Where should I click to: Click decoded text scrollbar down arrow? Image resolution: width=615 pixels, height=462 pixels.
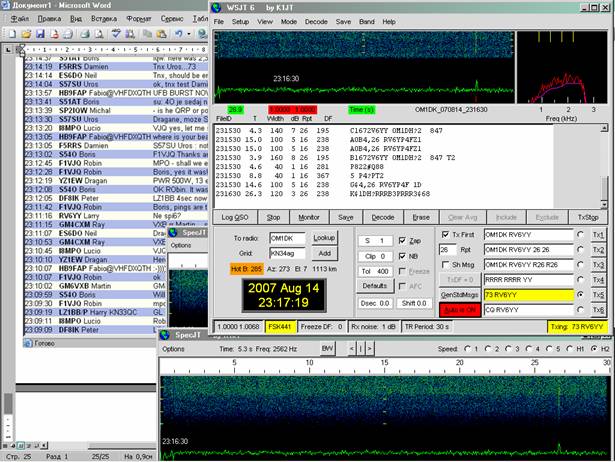click(x=604, y=204)
